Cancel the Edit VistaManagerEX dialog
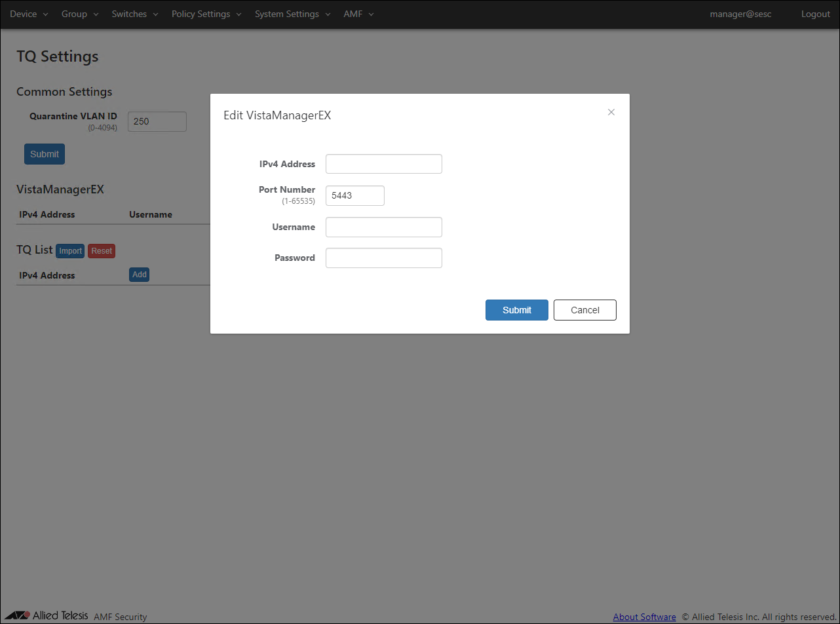Screen dimensions: 840x624 584,310
